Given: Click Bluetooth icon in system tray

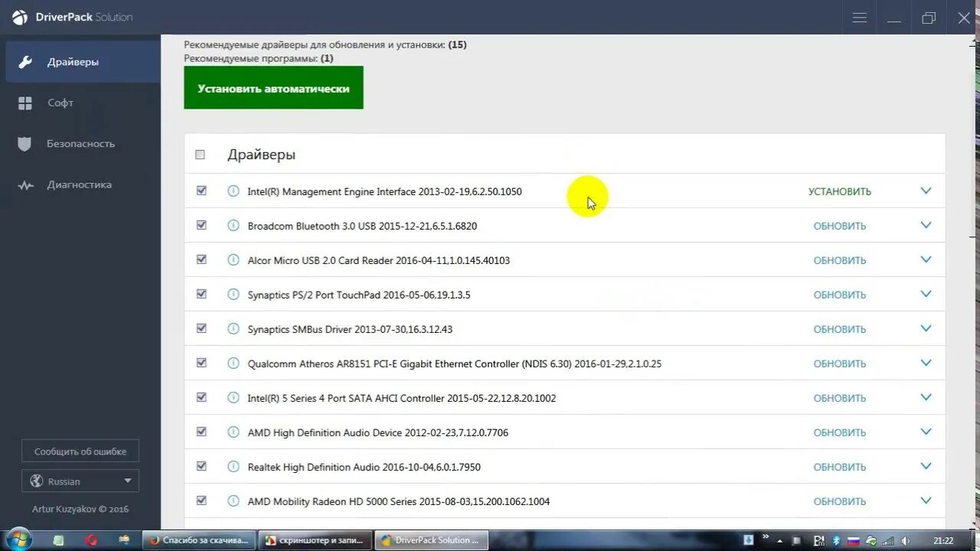Looking at the screenshot, I should [x=837, y=540].
